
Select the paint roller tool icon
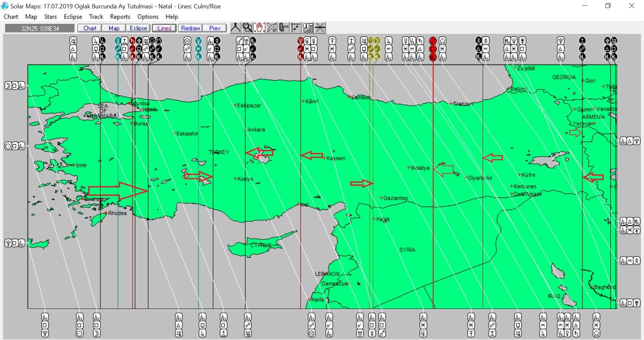[x=284, y=28]
